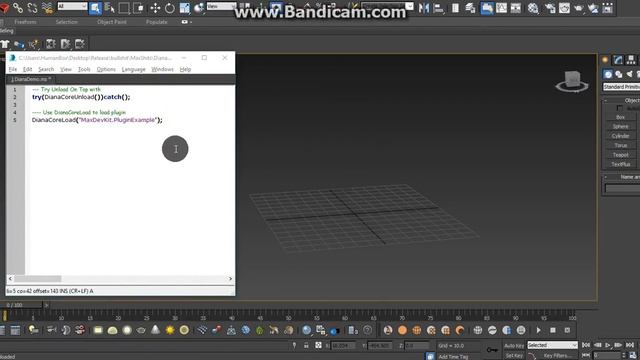Open Standard Primitives dropdown
The image size is (640, 360).
point(621,87)
